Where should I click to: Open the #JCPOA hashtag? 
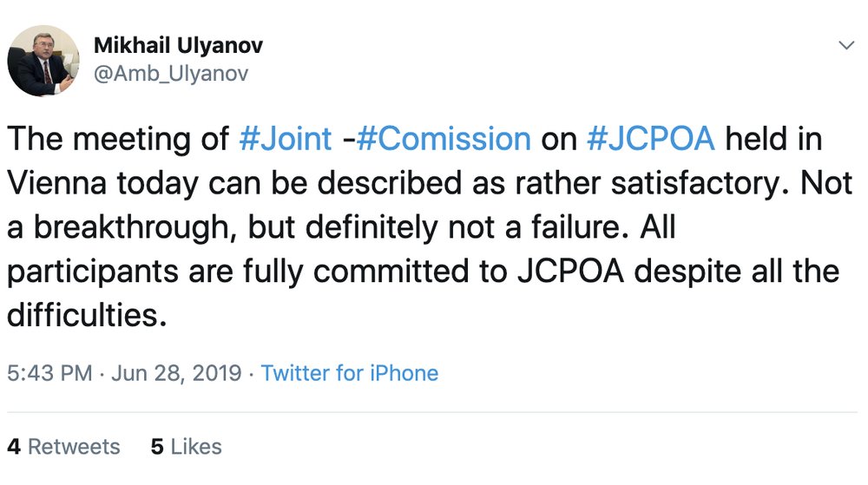[x=652, y=139]
